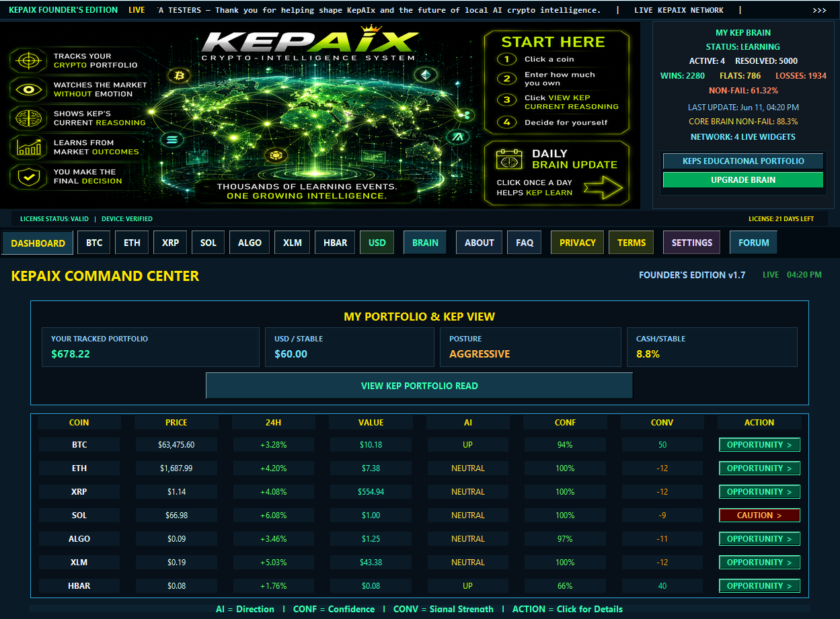Click the brain reasoning icon in banner
Viewport: 840px width, 619px height.
pyautogui.click(x=28, y=118)
